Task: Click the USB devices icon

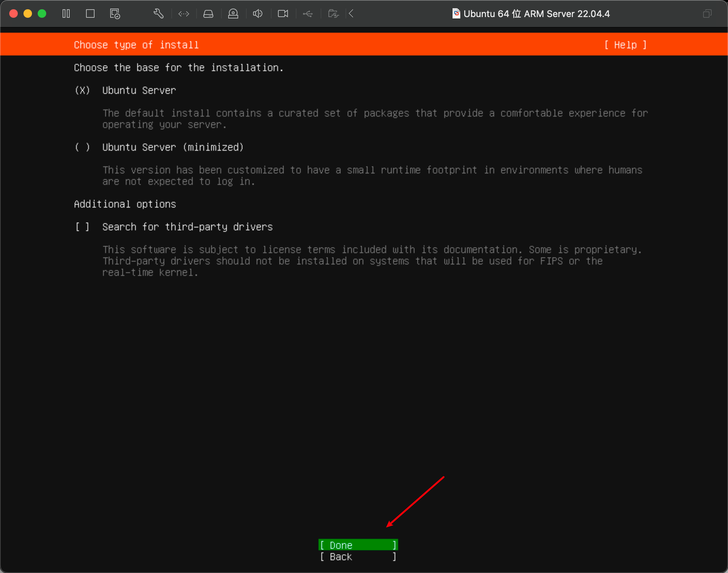Action: point(308,14)
